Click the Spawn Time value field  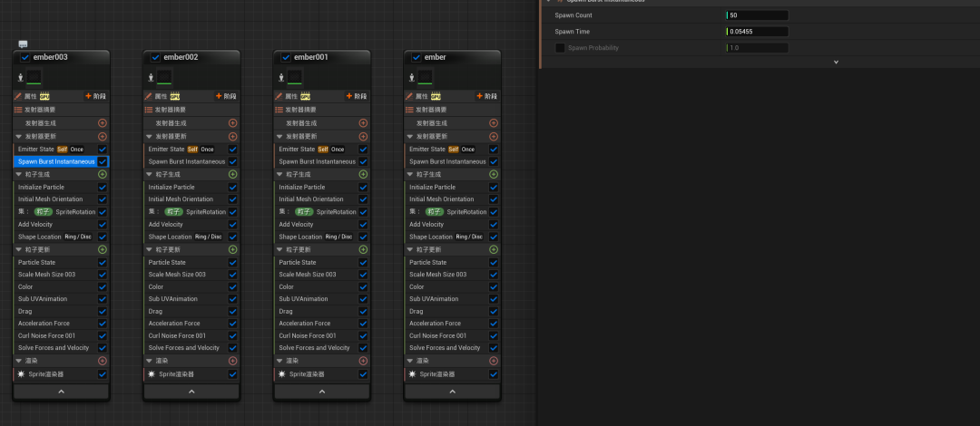[757, 31]
